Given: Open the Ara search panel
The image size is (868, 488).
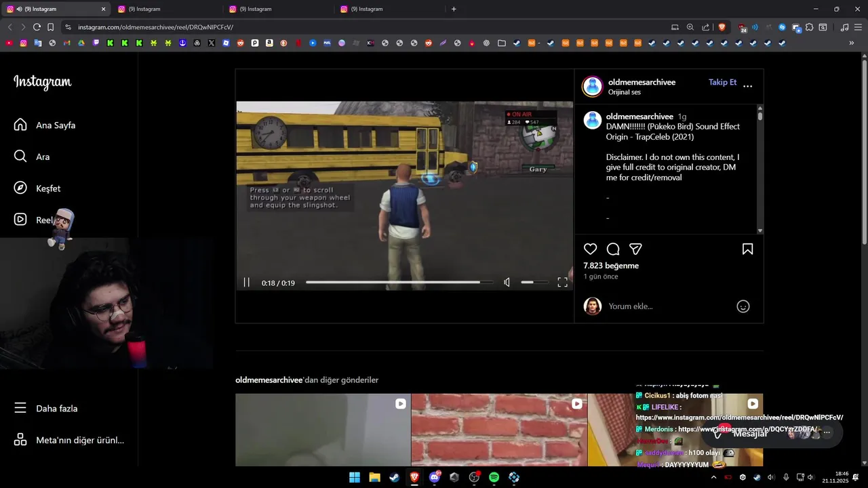Looking at the screenshot, I should coord(32,157).
